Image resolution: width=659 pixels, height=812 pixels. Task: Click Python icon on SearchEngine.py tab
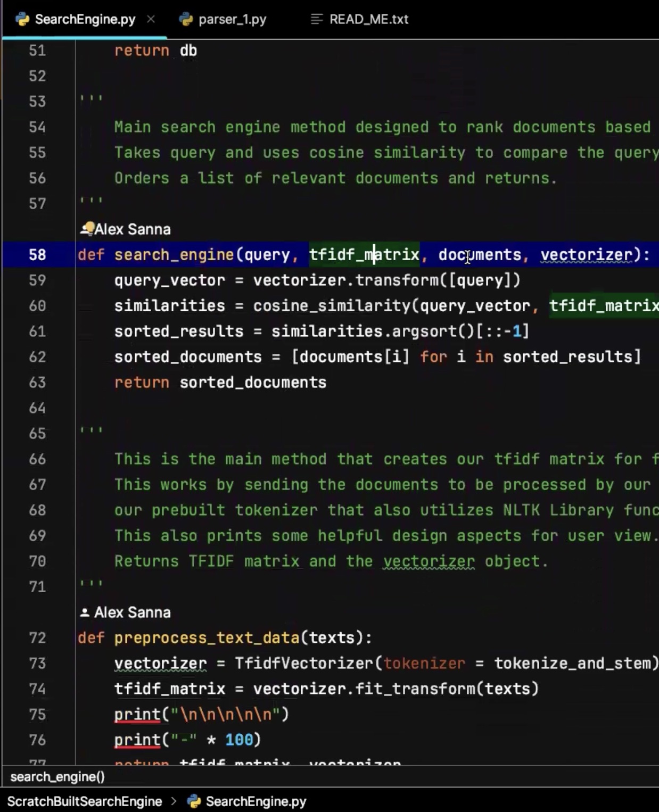22,20
